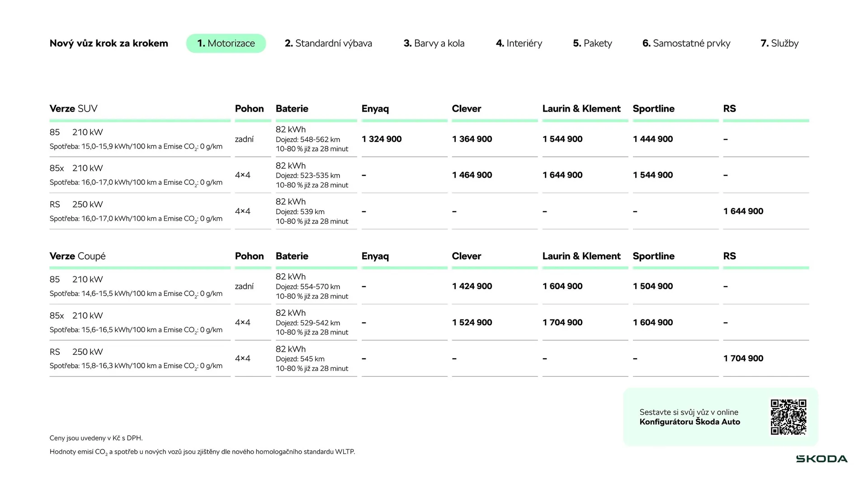Click consumption text 15,8-16,3 kWh/100 km

[x=119, y=366]
